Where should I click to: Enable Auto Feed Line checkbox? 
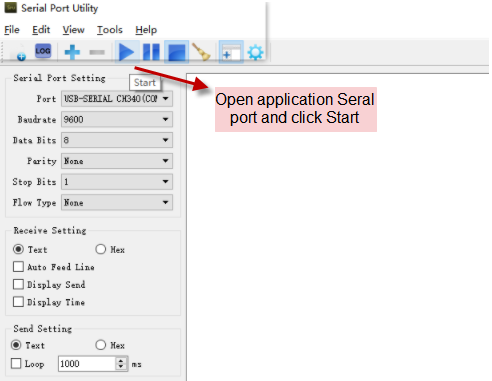point(18,267)
